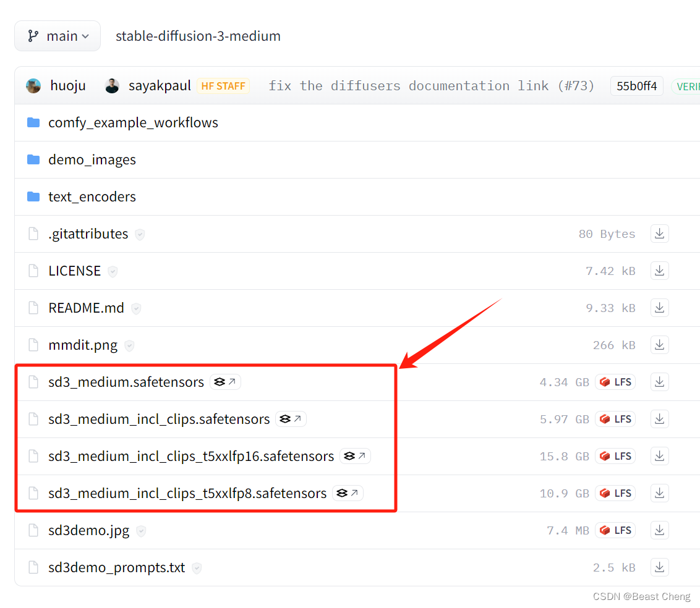Click the security shield next to .gitattributes
The width and height of the screenshot is (700, 608).
[x=140, y=234]
